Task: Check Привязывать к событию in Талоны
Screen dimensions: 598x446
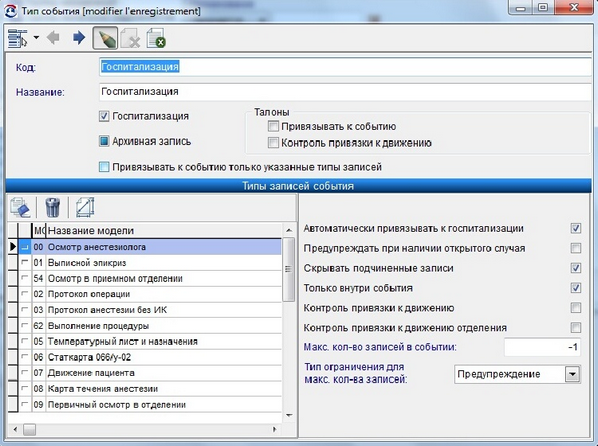Action: [273, 126]
